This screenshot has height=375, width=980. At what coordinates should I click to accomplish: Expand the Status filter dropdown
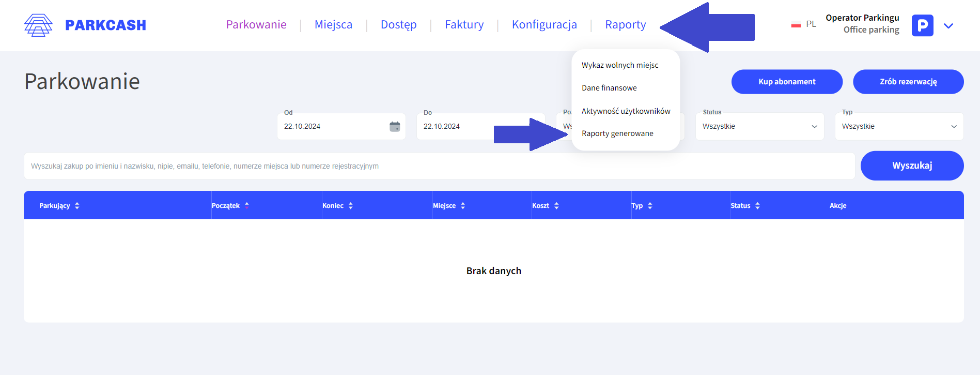point(759,126)
